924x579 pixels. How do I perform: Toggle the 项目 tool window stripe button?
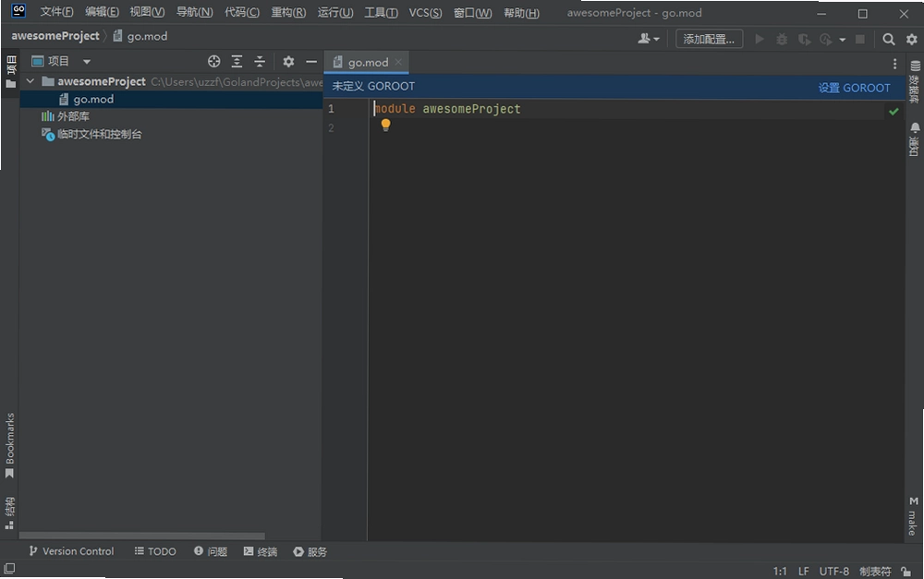coord(10,72)
